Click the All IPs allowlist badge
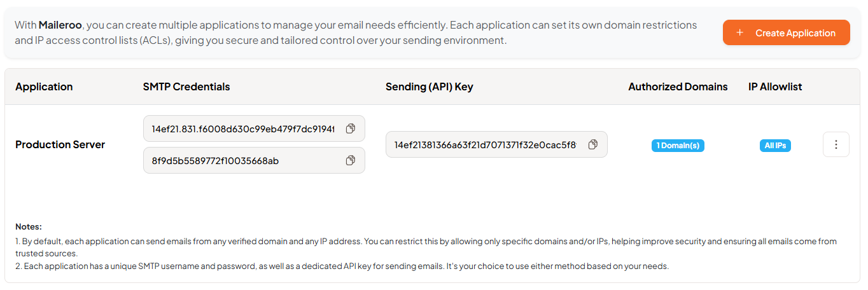The width and height of the screenshot is (868, 290). click(774, 146)
